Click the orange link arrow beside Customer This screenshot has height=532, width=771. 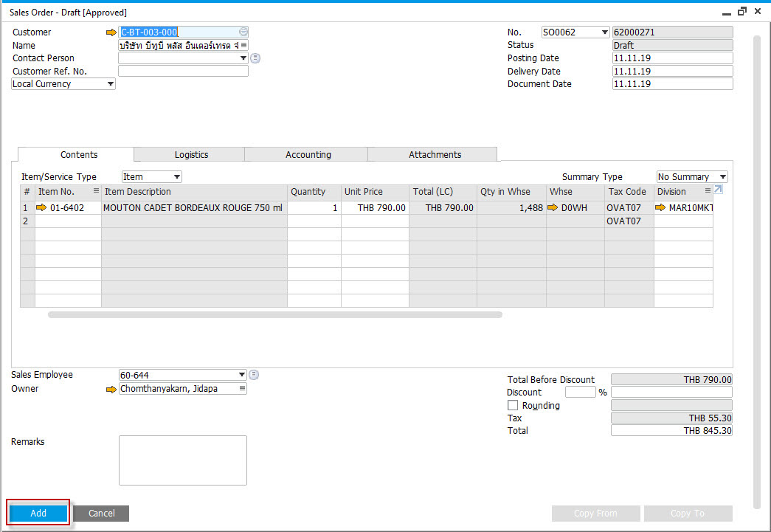point(111,32)
